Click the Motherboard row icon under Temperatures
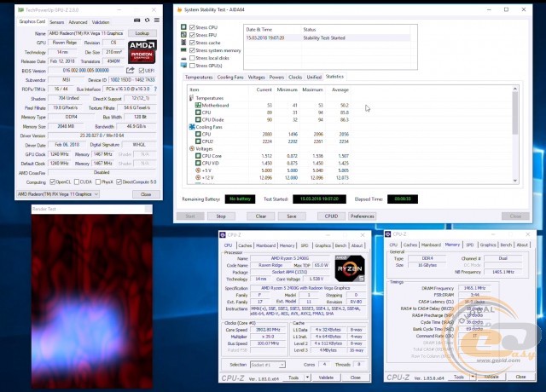 [198, 105]
